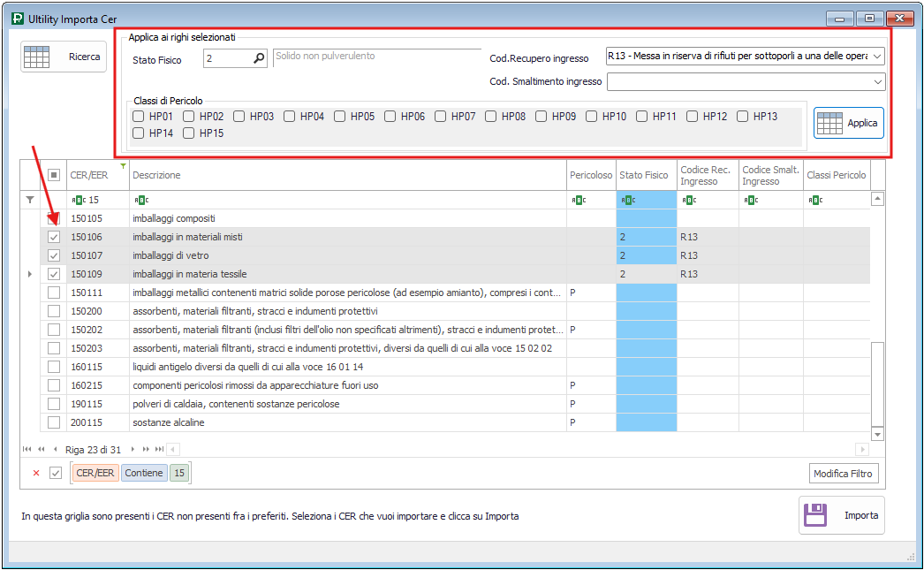Click the Contiene filter condition tag

(x=143, y=473)
